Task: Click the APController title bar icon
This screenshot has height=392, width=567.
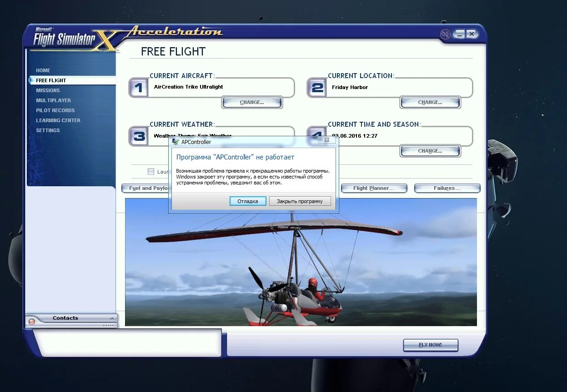Action: click(176, 142)
